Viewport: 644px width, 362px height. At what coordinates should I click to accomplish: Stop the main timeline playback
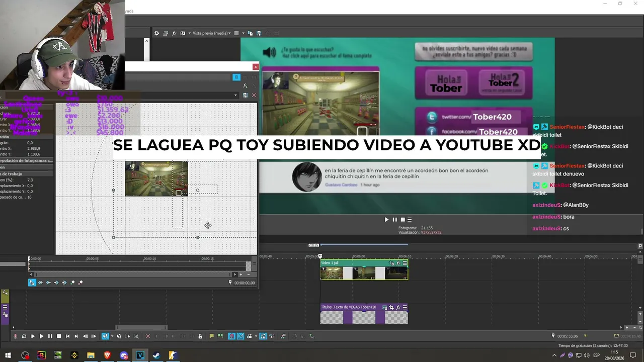pyautogui.click(x=59, y=336)
